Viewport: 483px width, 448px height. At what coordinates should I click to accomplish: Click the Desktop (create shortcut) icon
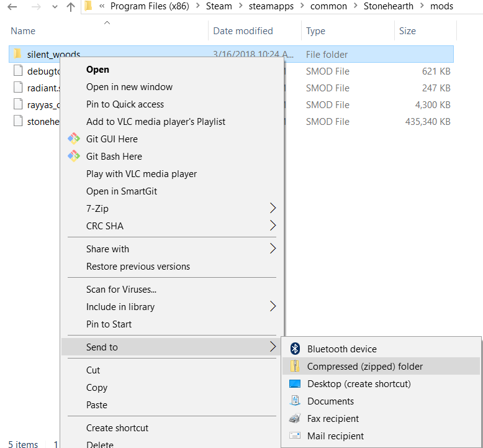click(x=295, y=383)
